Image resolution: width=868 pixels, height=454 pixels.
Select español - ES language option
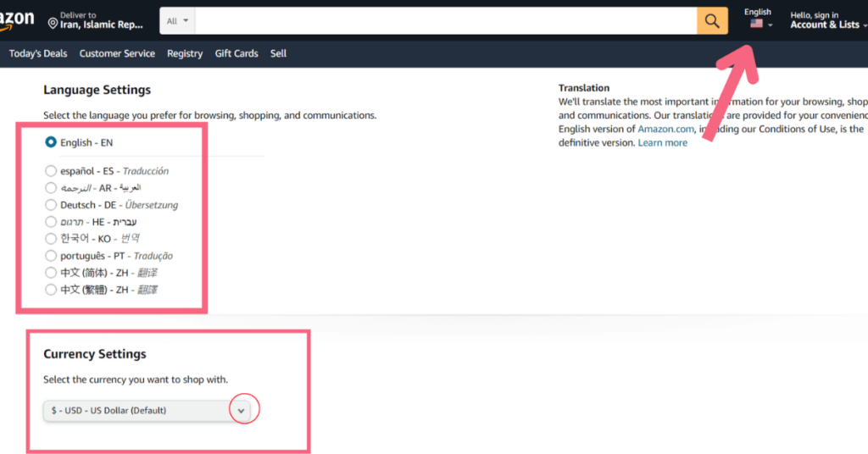50,171
